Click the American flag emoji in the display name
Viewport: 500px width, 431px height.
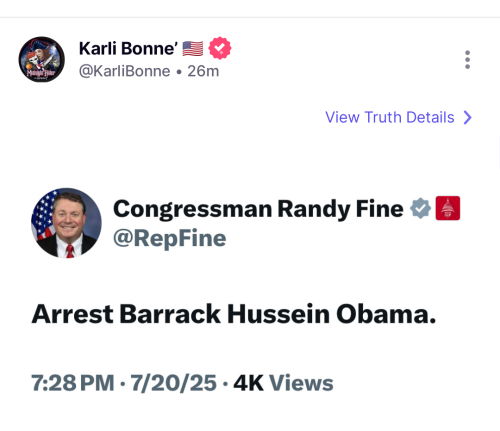coord(193,49)
